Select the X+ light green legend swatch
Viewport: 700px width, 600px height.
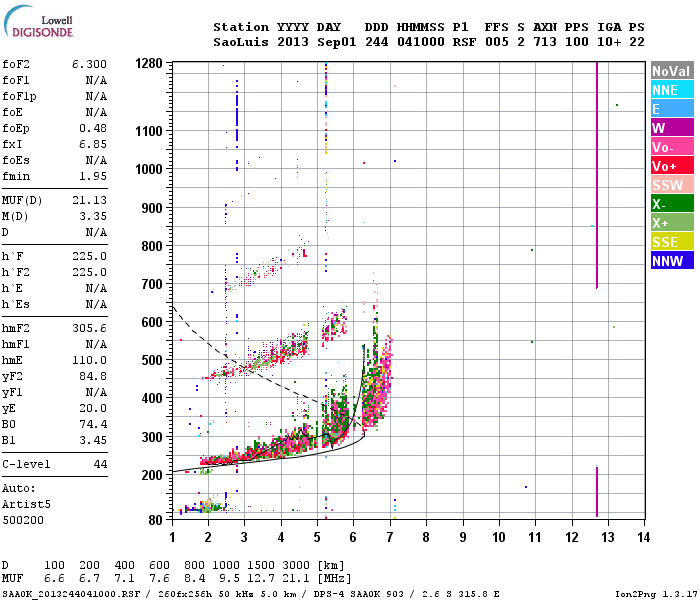tap(672, 223)
